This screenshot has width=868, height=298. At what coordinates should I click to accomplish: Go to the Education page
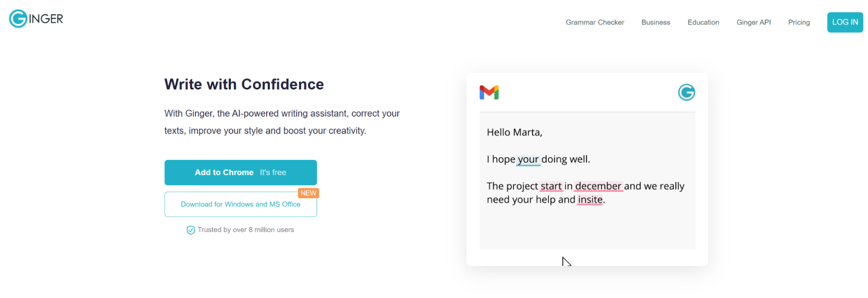tap(703, 22)
